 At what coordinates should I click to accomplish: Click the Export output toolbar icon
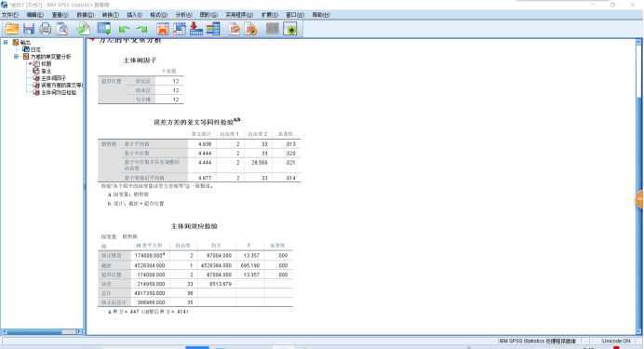coord(84,29)
